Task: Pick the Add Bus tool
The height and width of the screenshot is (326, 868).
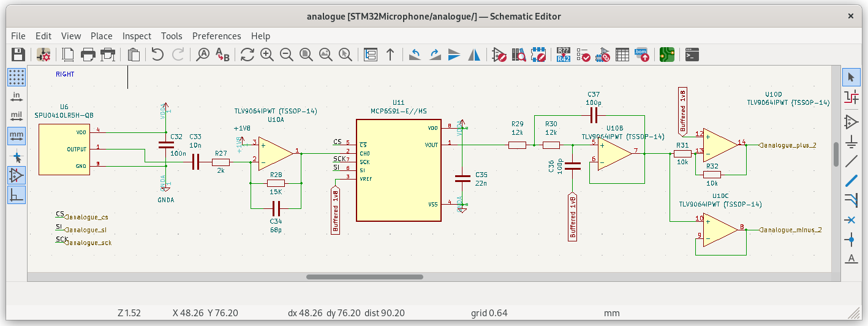Action: pyautogui.click(x=851, y=181)
